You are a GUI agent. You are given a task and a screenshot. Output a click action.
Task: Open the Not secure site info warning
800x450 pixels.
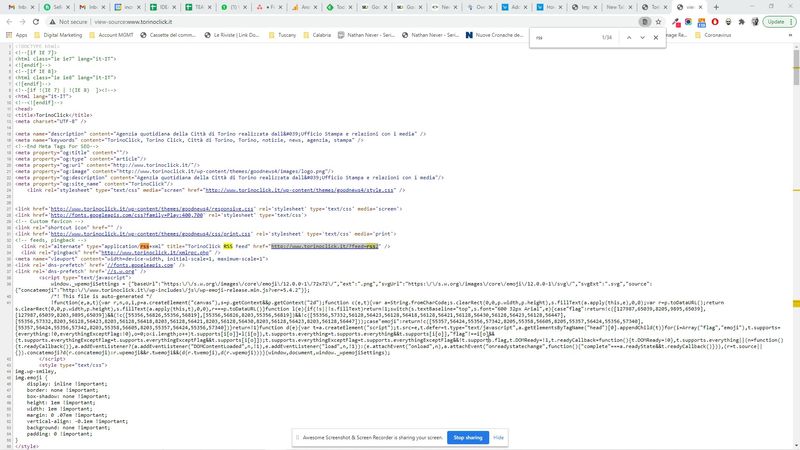click(x=68, y=22)
